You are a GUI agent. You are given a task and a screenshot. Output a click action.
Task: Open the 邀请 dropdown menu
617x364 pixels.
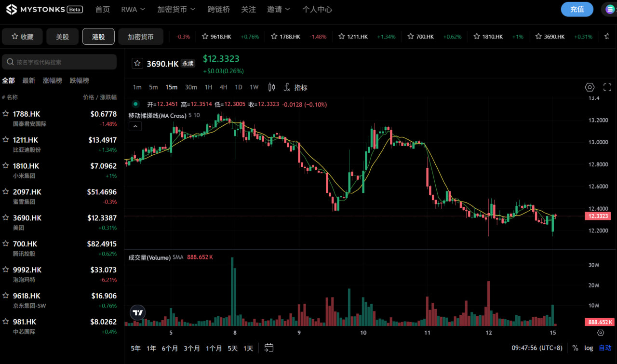pos(279,9)
